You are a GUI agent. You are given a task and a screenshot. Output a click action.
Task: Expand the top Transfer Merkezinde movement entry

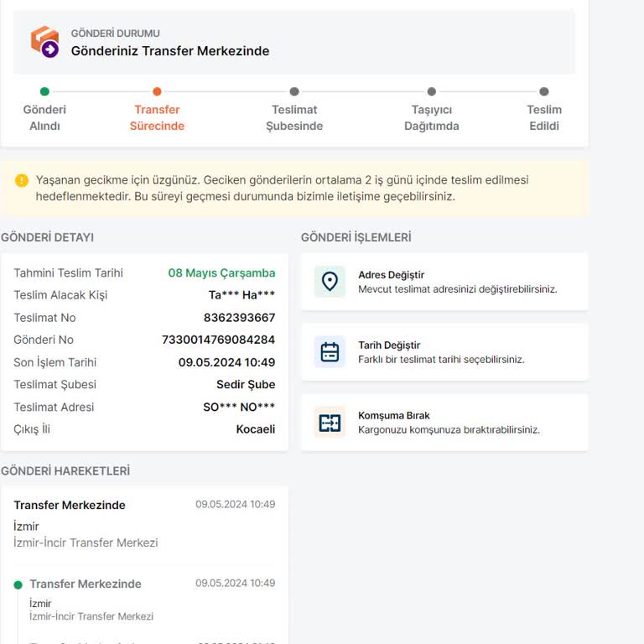click(144, 522)
